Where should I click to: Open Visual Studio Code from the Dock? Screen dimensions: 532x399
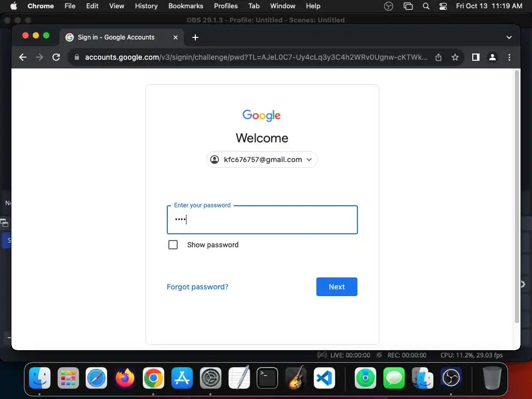pos(324,378)
